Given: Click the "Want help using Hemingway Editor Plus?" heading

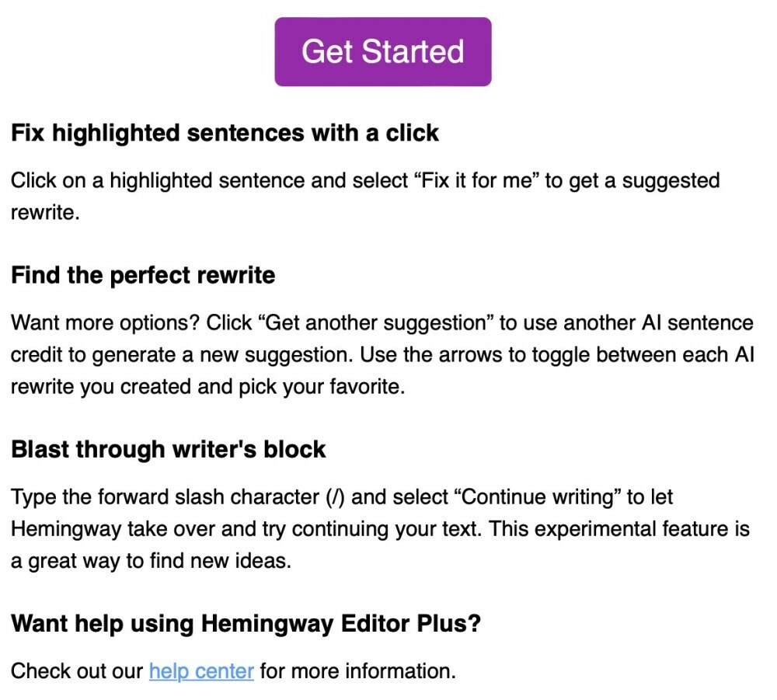Looking at the screenshot, I should tap(246, 623).
